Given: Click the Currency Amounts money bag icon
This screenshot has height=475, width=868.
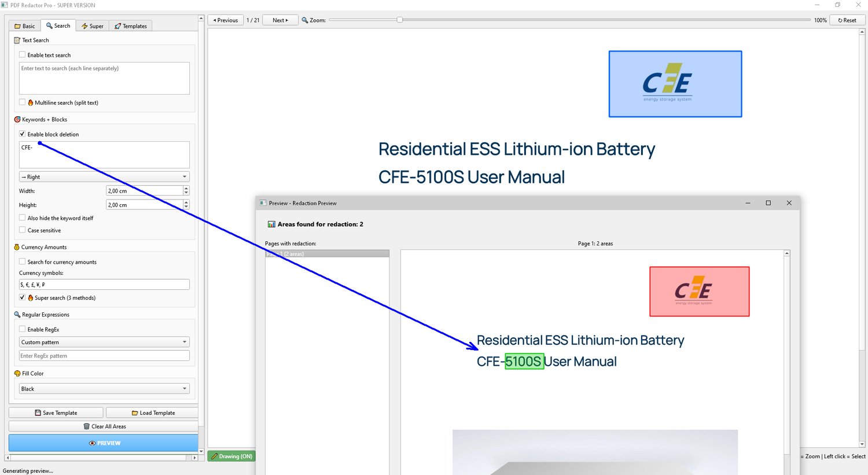Looking at the screenshot, I should 17,247.
